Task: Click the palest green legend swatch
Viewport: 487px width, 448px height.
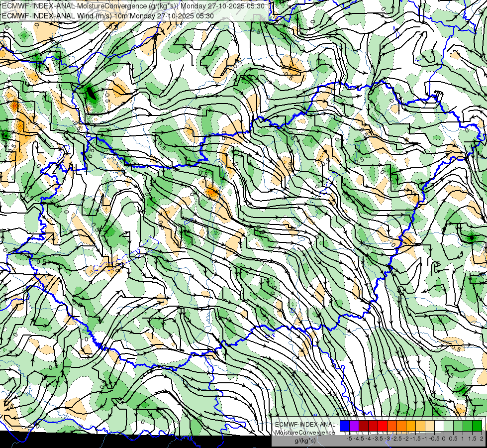Action: [449, 426]
